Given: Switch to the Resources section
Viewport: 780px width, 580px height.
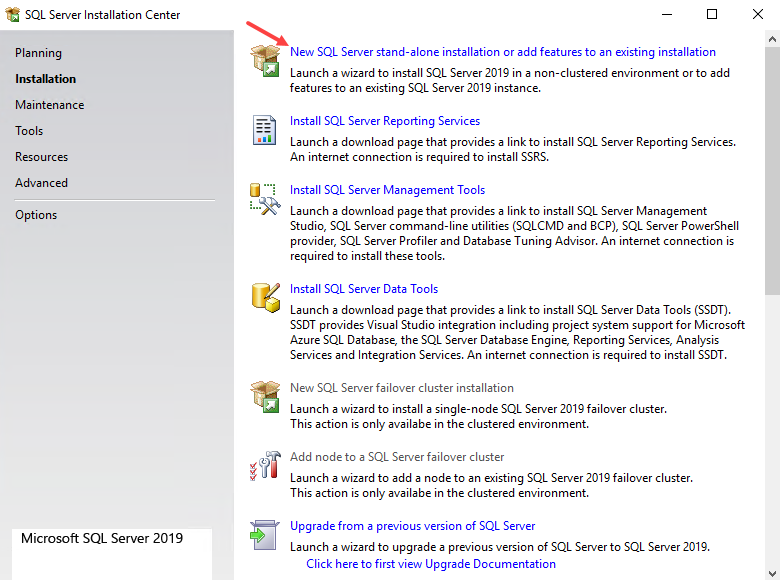Looking at the screenshot, I should click(x=41, y=156).
